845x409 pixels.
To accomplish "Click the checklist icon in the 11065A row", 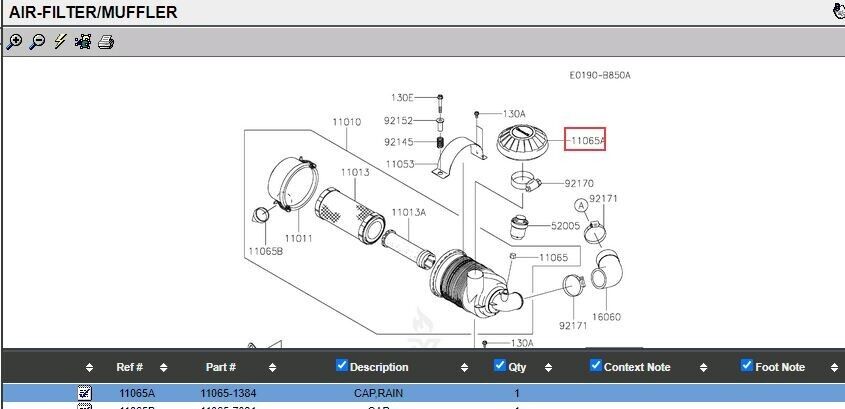I will coord(85,394).
